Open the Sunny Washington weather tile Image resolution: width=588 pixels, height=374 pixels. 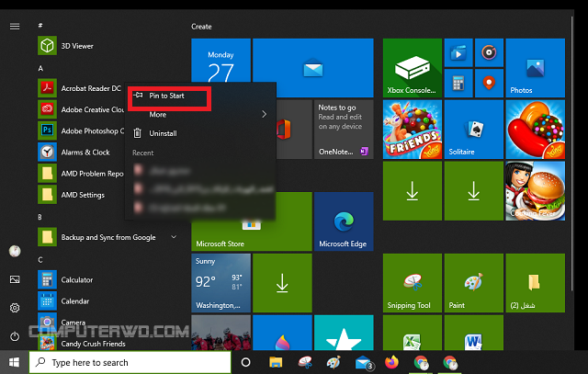(220, 283)
